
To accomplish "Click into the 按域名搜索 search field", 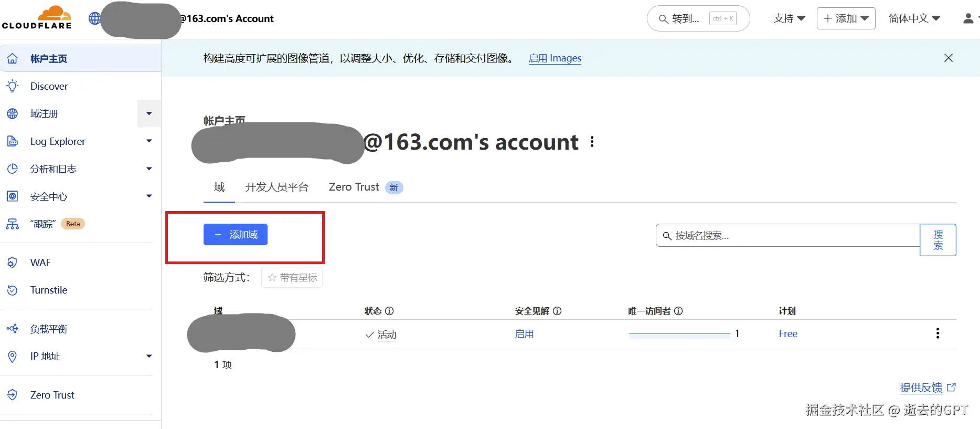I will pyautogui.click(x=788, y=235).
